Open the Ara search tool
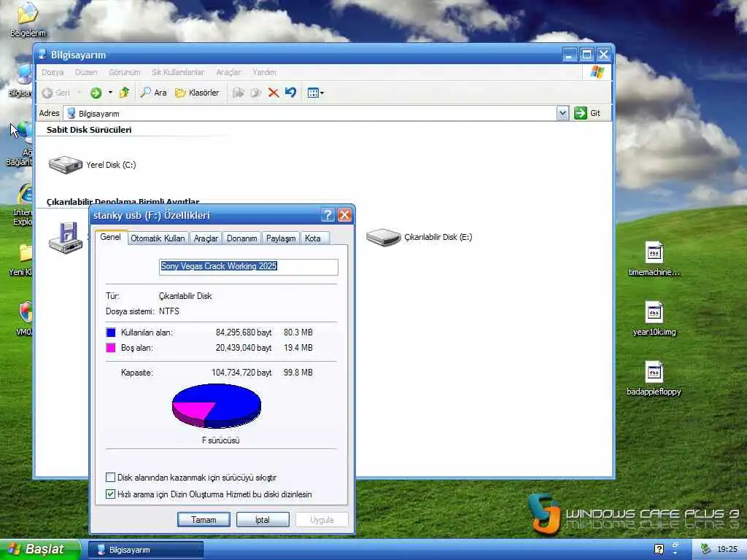This screenshot has height=560, width=747. click(153, 93)
